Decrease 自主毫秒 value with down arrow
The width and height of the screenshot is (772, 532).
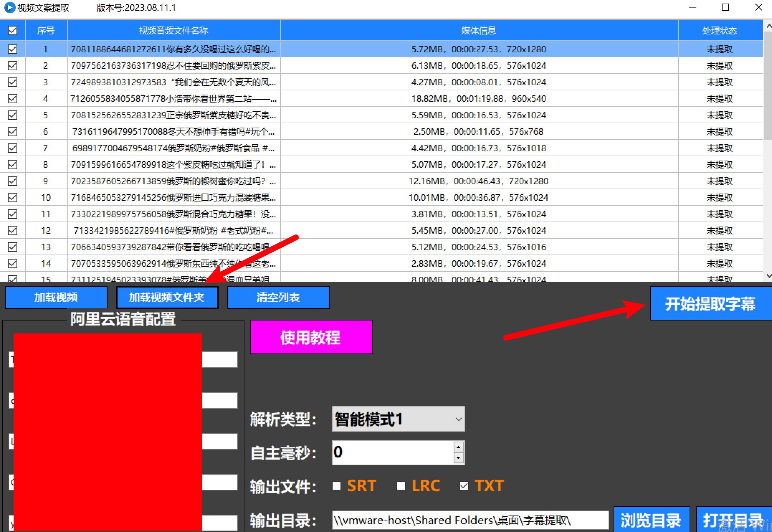(458, 458)
